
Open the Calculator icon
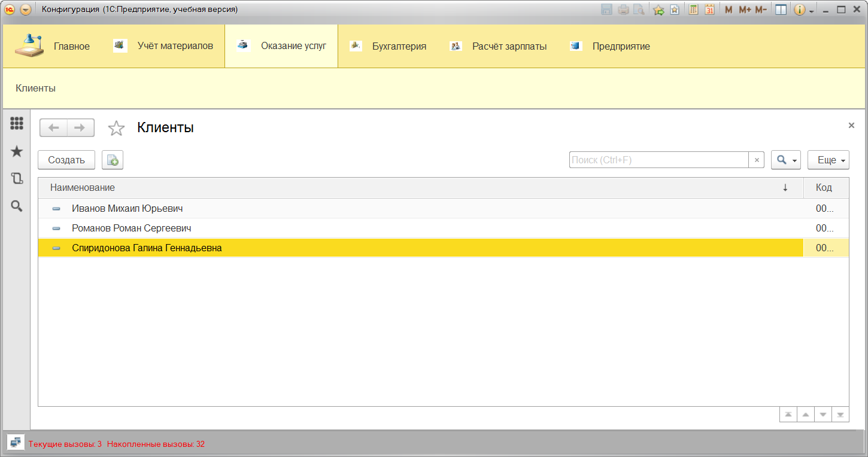pyautogui.click(x=693, y=10)
